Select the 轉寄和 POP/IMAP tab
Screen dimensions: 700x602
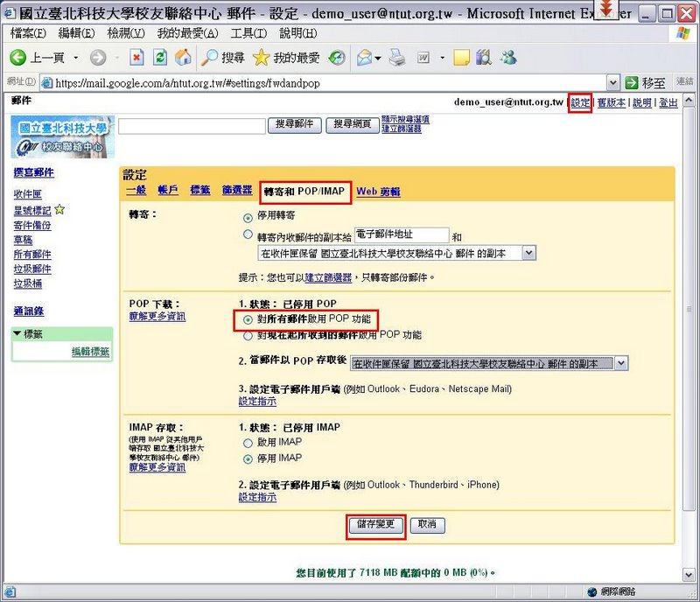pyautogui.click(x=304, y=192)
